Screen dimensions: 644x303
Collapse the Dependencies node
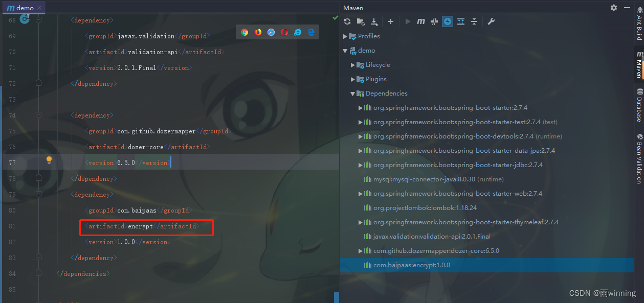pyautogui.click(x=352, y=94)
